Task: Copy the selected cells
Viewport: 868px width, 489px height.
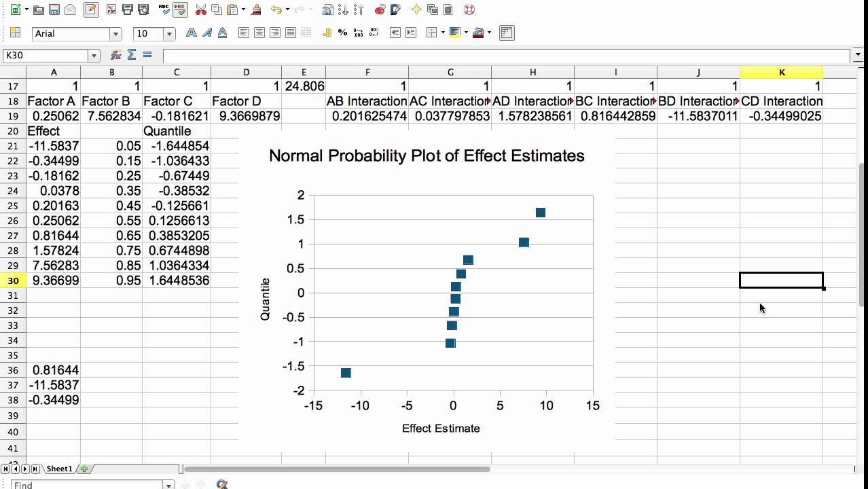Action: (216, 10)
